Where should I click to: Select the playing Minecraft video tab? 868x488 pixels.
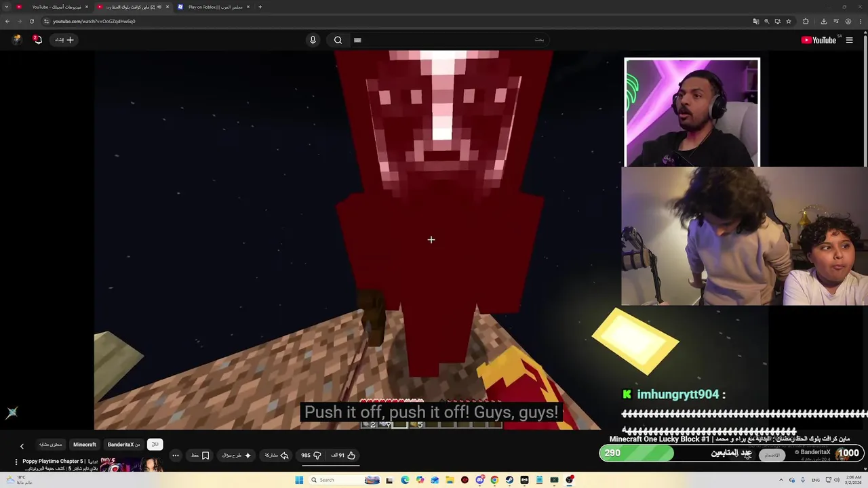pyautogui.click(x=134, y=7)
